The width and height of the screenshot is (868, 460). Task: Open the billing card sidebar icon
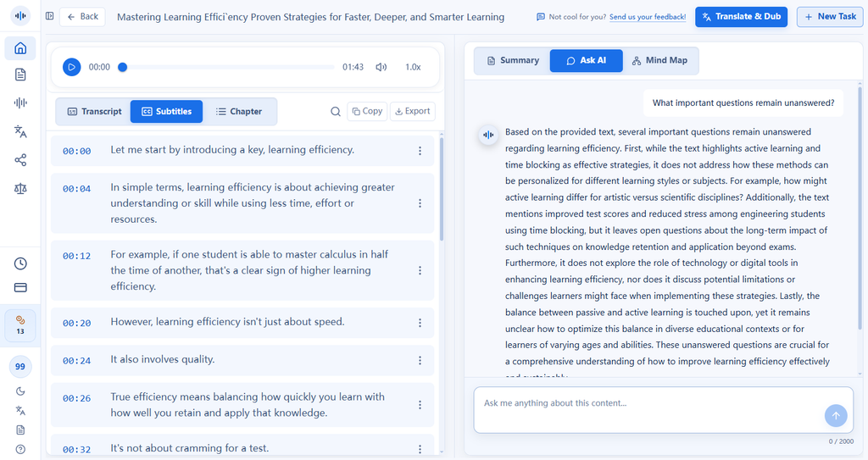coord(20,287)
